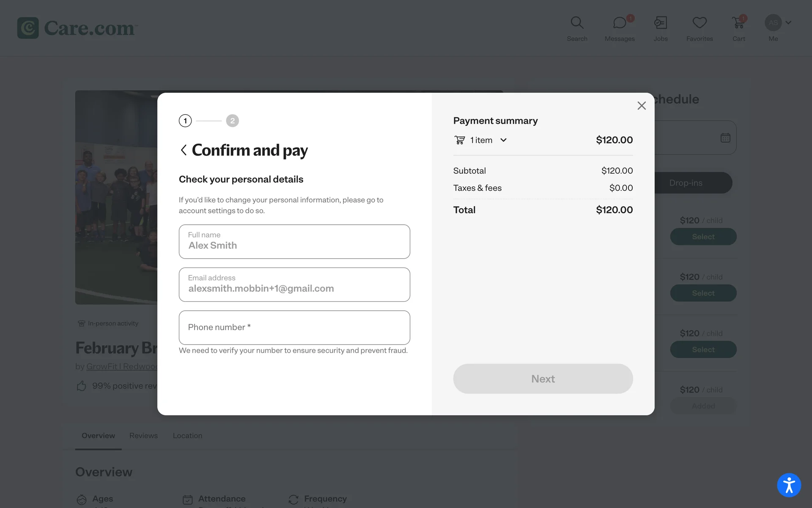Go back using arrow beside Confirm and pay
Image resolution: width=812 pixels, height=508 pixels.
(184, 150)
